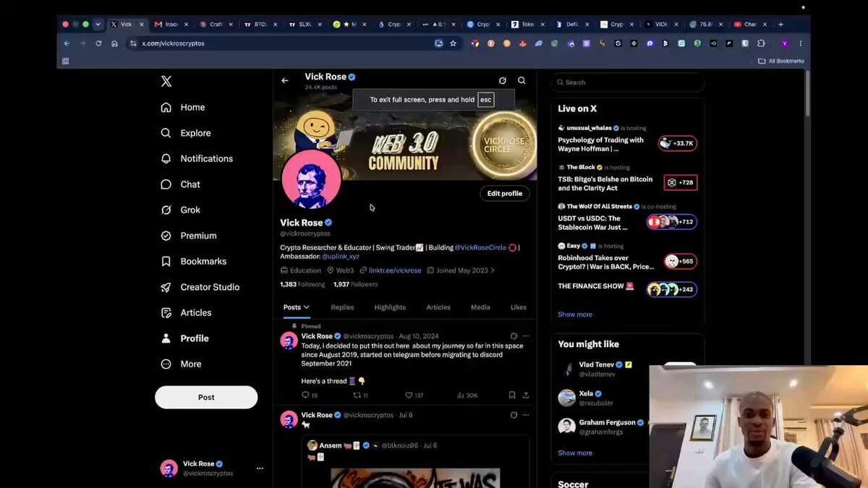This screenshot has width=868, height=488.
Task: Show more in the Live on X panel
Action: coord(575,314)
